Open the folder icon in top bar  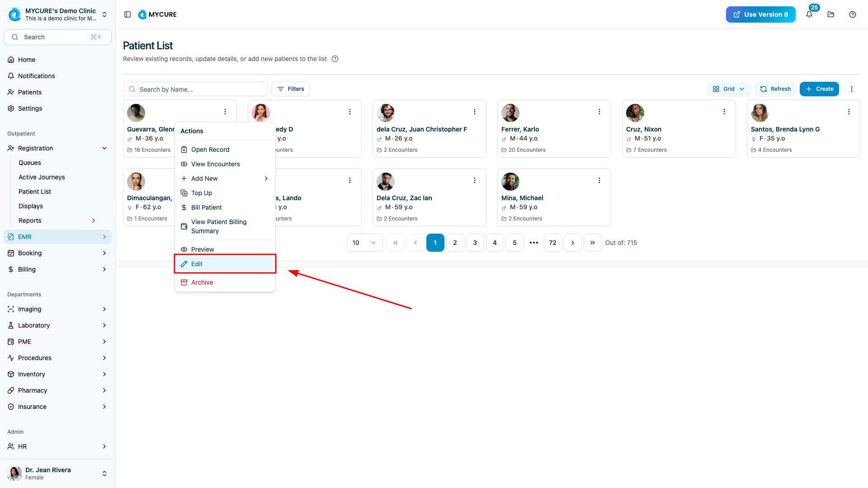point(831,14)
